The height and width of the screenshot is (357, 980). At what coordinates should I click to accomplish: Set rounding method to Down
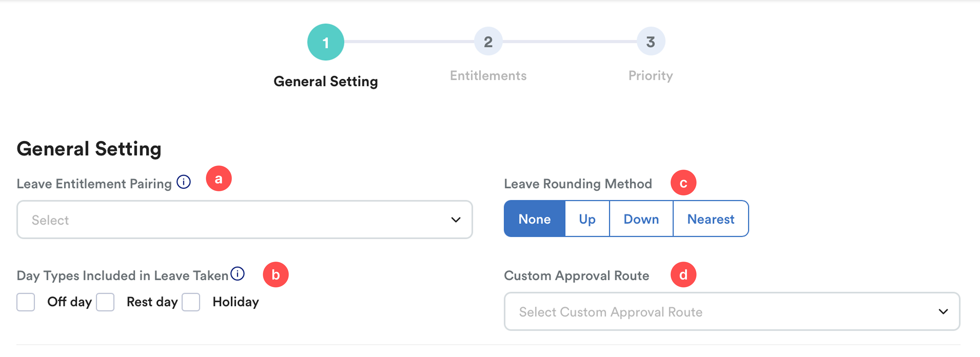tap(641, 219)
